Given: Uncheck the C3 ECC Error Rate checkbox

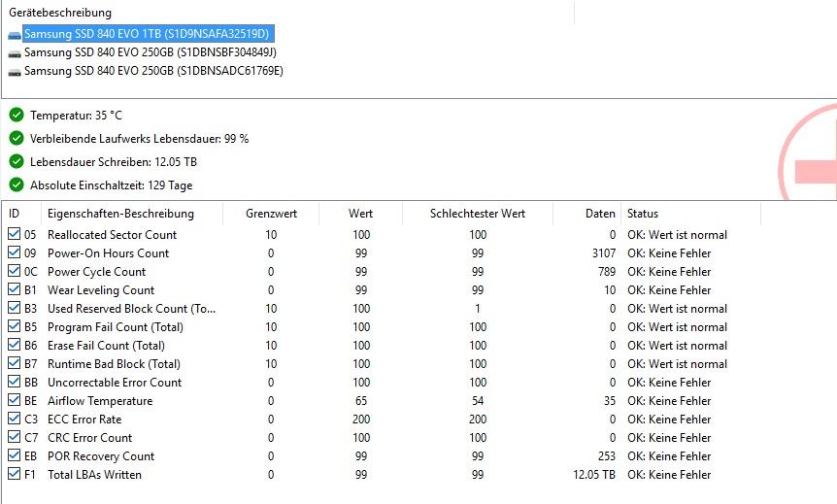Looking at the screenshot, I should point(15,419).
